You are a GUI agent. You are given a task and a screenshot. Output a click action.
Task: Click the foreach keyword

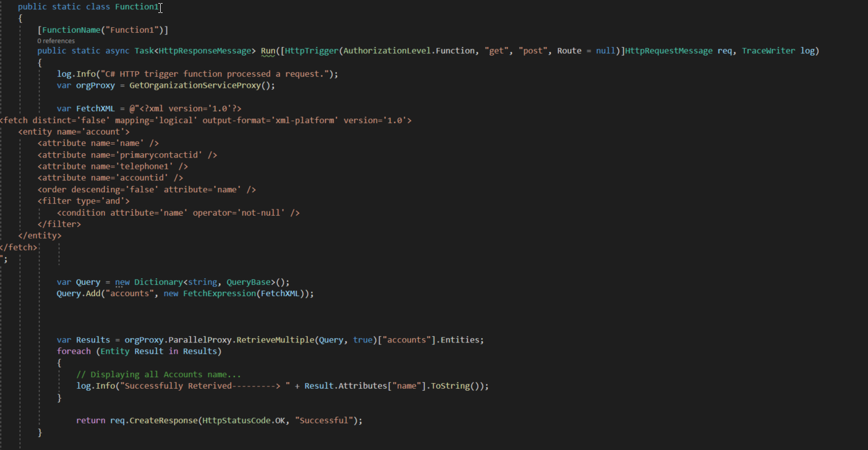tap(74, 351)
